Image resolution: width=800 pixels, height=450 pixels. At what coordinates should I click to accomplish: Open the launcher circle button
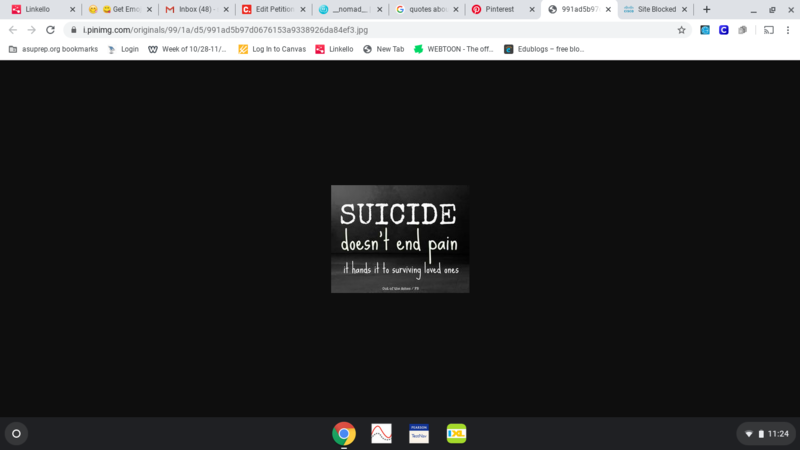click(16, 433)
